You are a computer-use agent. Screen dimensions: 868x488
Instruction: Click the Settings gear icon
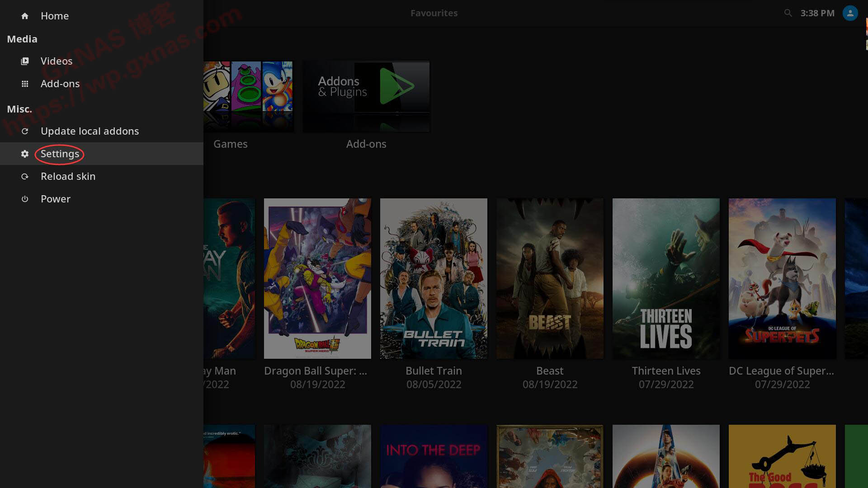24,154
